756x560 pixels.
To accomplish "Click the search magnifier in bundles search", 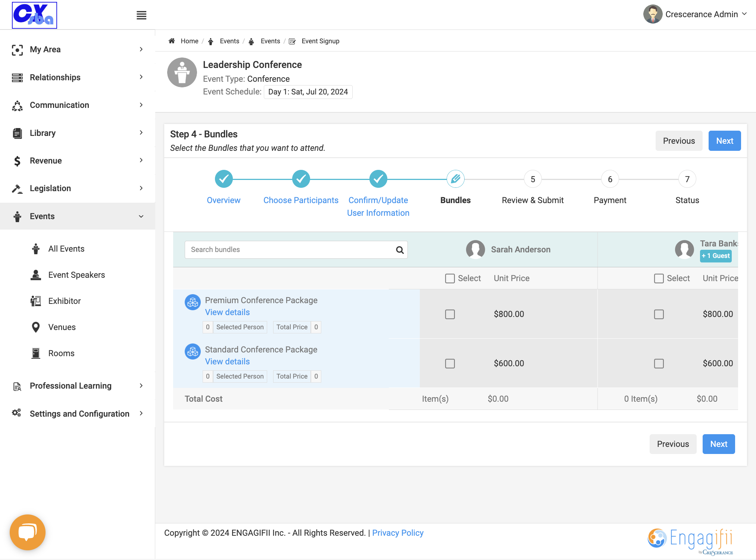I will pyautogui.click(x=400, y=250).
